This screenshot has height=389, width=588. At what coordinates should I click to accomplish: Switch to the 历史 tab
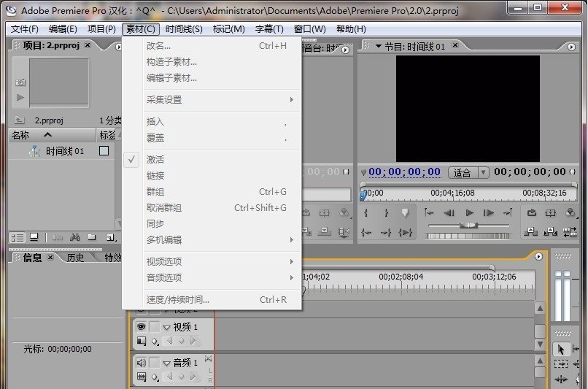click(75, 258)
